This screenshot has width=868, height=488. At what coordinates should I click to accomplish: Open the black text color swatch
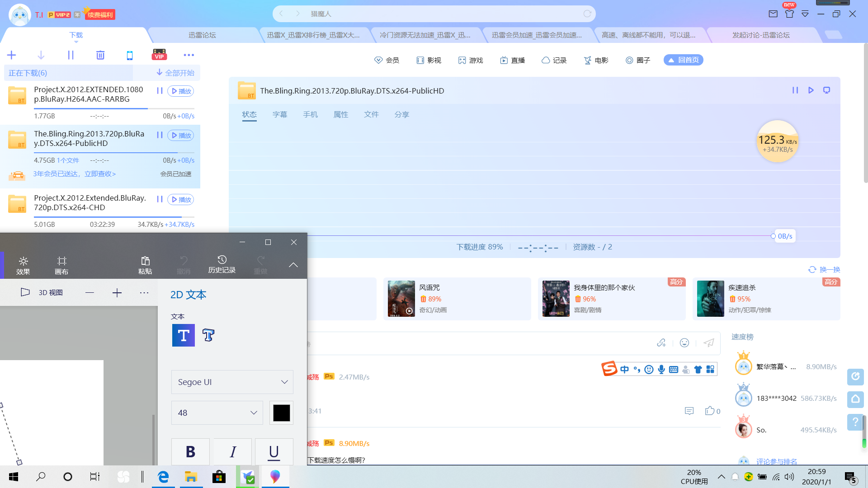tap(281, 413)
